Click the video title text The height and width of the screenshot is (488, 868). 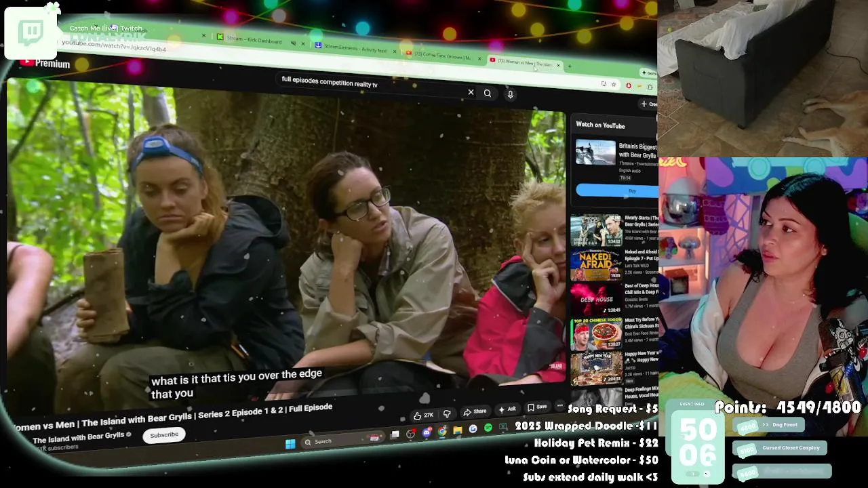pos(172,416)
